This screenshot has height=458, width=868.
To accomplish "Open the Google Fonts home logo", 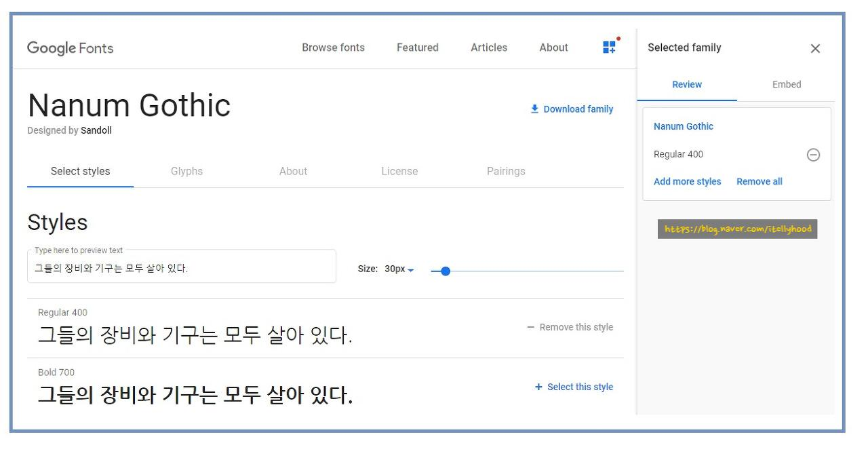I will tap(70, 48).
